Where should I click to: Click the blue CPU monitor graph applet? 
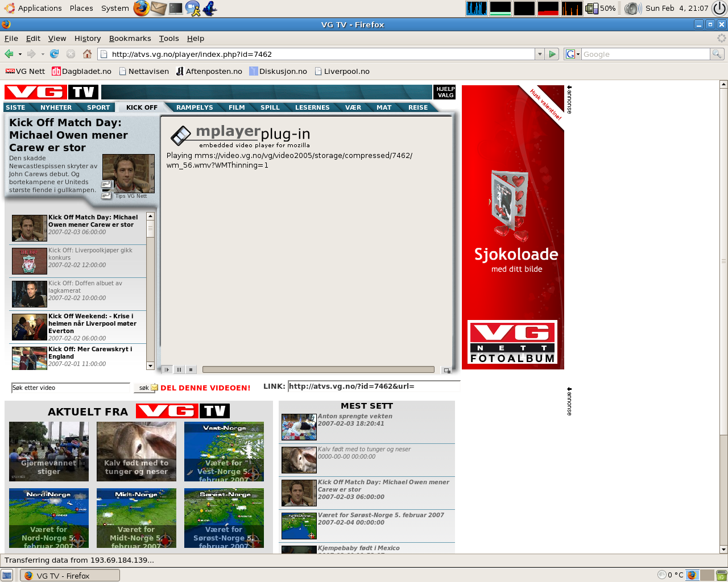tap(477, 8)
